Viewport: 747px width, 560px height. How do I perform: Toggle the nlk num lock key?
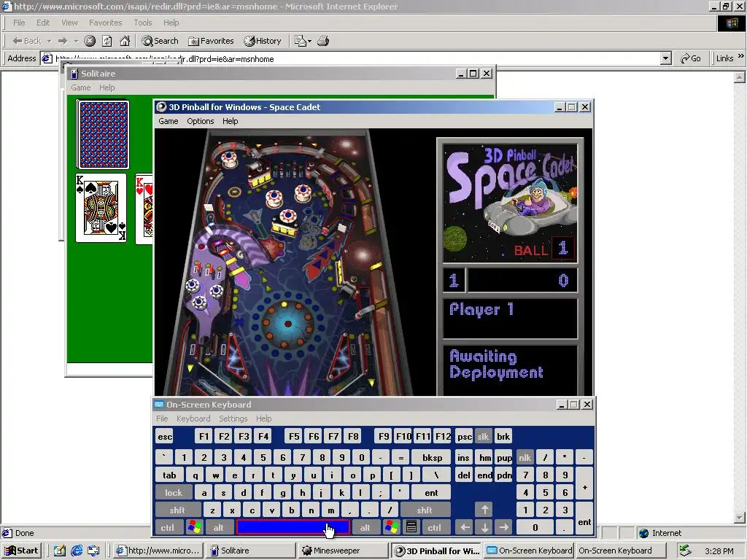[525, 458]
